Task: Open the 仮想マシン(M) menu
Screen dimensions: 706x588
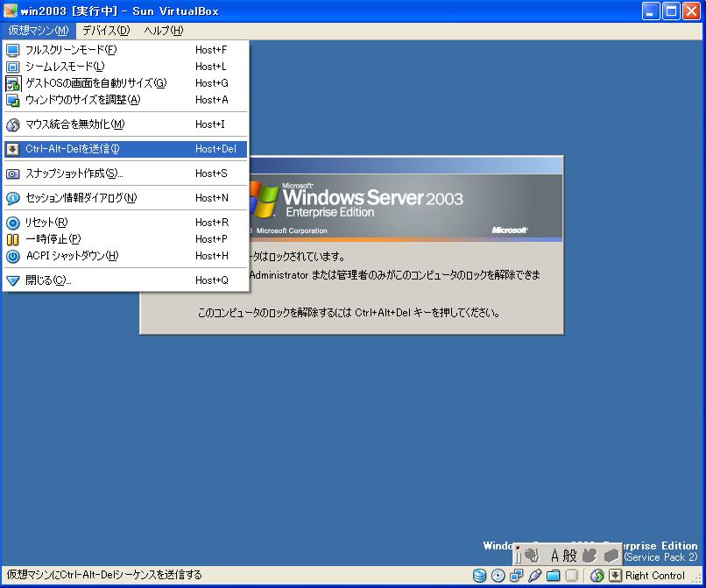Action: pos(39,31)
